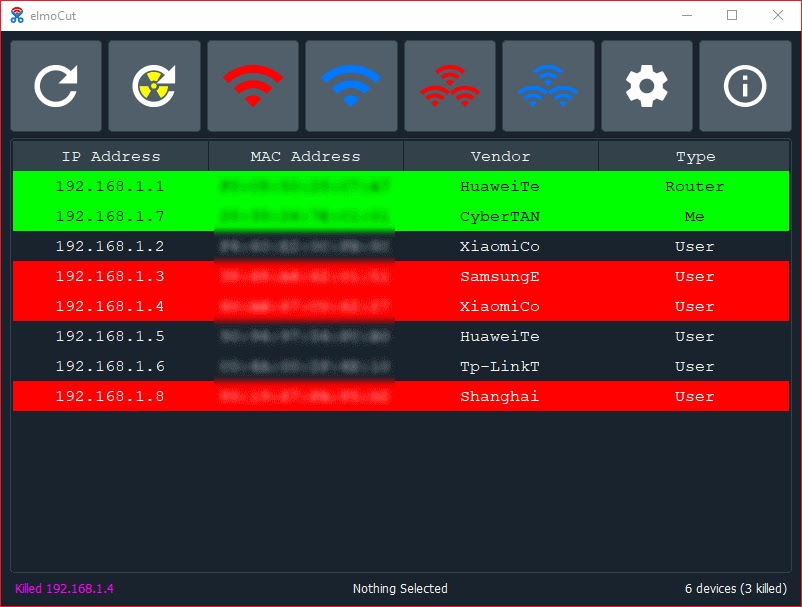Click the SamsungE vendor cell

(500, 276)
